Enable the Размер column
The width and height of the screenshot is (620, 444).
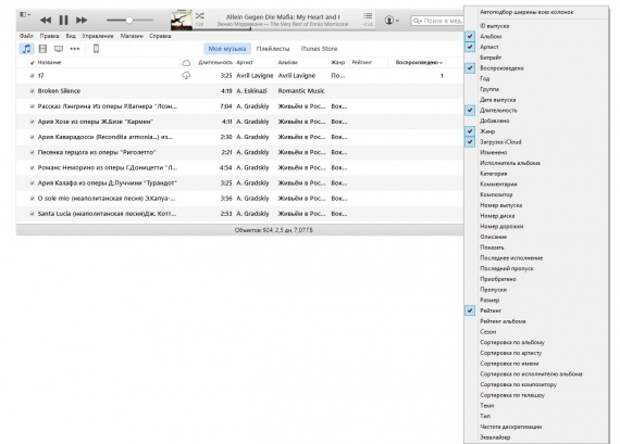pyautogui.click(x=490, y=300)
